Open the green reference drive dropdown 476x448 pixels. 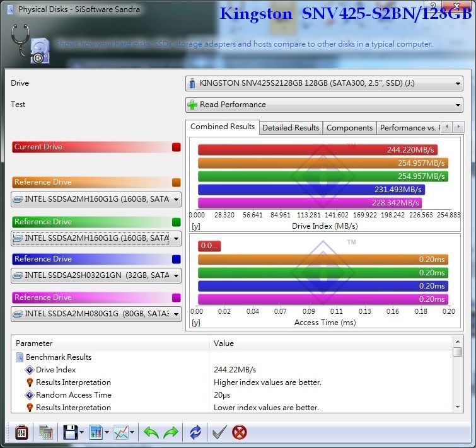click(x=96, y=238)
